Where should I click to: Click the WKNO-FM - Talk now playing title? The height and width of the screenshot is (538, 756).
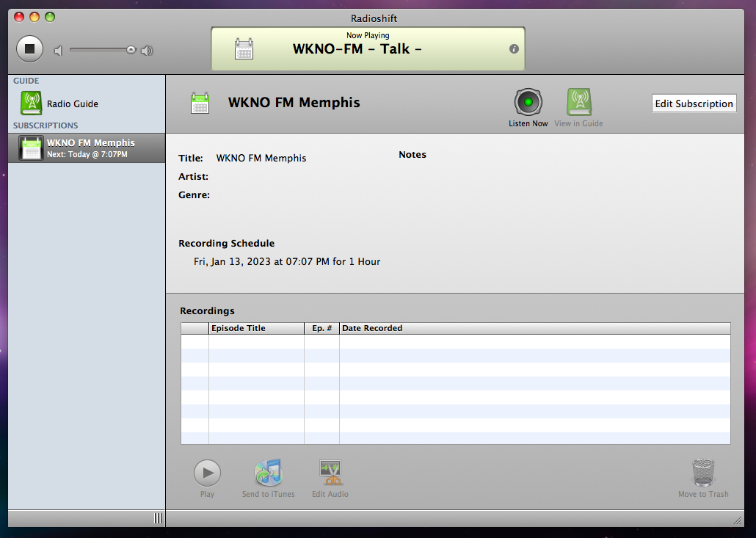pyautogui.click(x=357, y=48)
